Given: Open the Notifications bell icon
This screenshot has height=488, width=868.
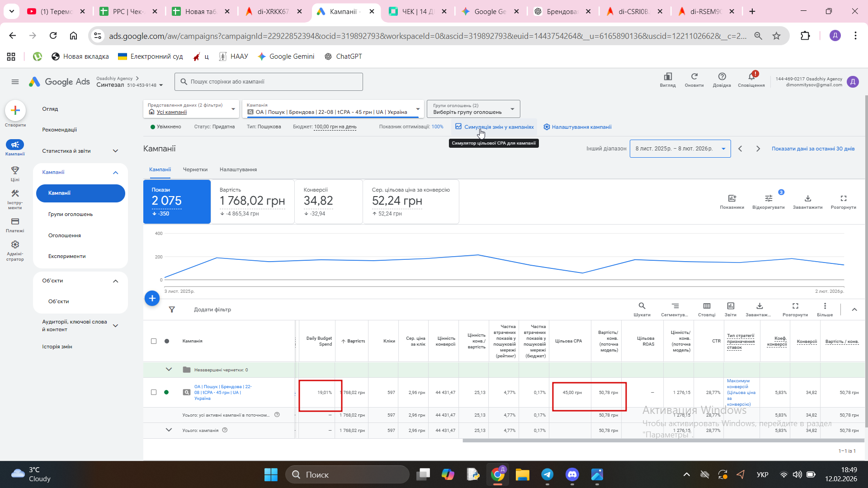Looking at the screenshot, I should click(751, 77).
